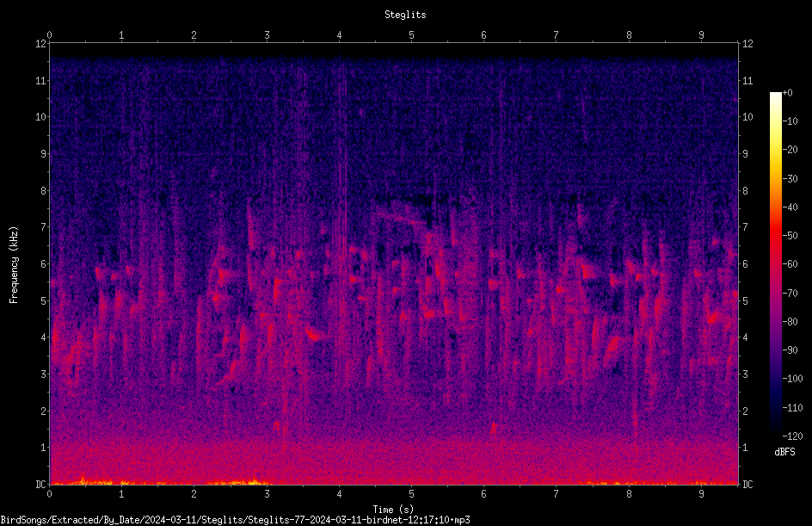
Task: Click the +0 top of the color scale
Action: (787, 93)
